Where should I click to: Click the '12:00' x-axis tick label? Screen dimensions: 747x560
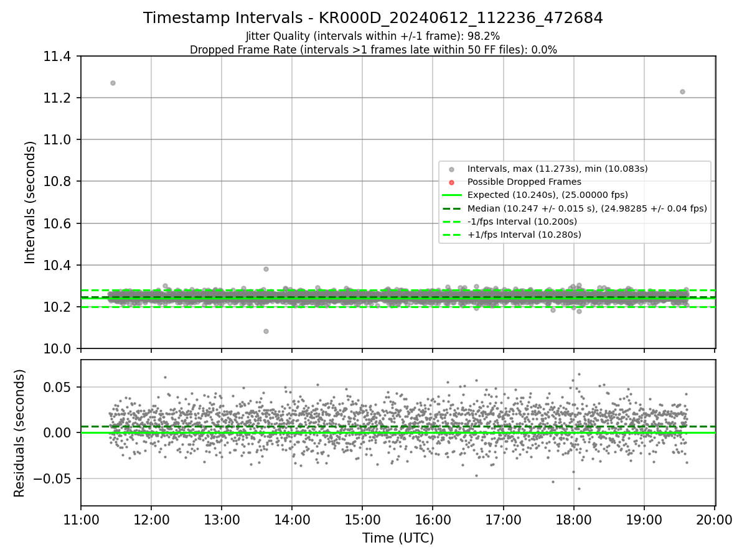[151, 520]
